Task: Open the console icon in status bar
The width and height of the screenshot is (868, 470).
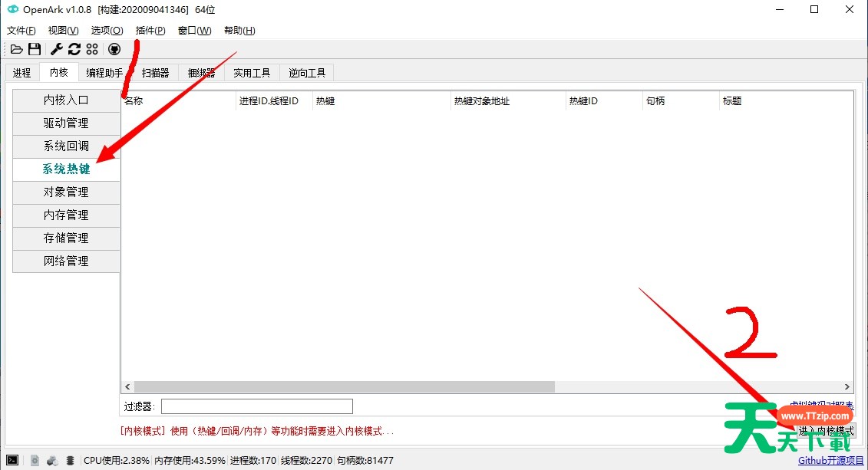Action: (13, 460)
